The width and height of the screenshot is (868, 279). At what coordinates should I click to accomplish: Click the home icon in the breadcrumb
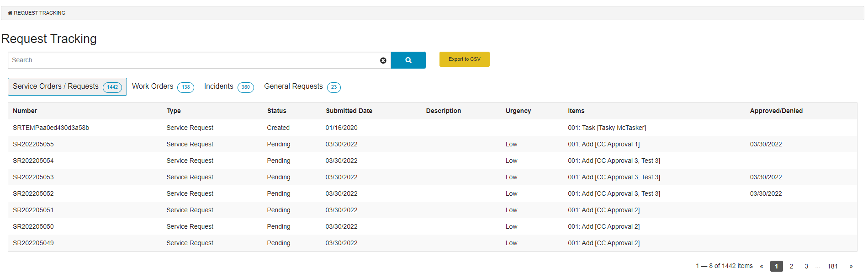click(x=10, y=13)
